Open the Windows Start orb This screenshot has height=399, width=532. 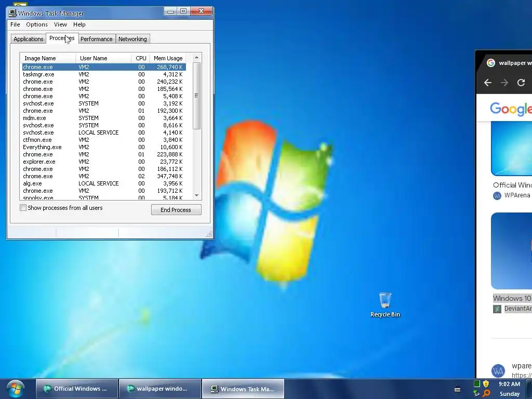click(16, 389)
